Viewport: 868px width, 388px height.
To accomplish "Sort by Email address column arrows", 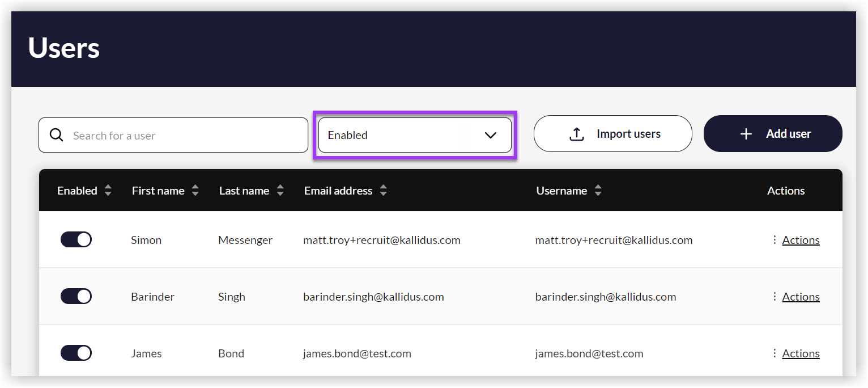I will 383,191.
